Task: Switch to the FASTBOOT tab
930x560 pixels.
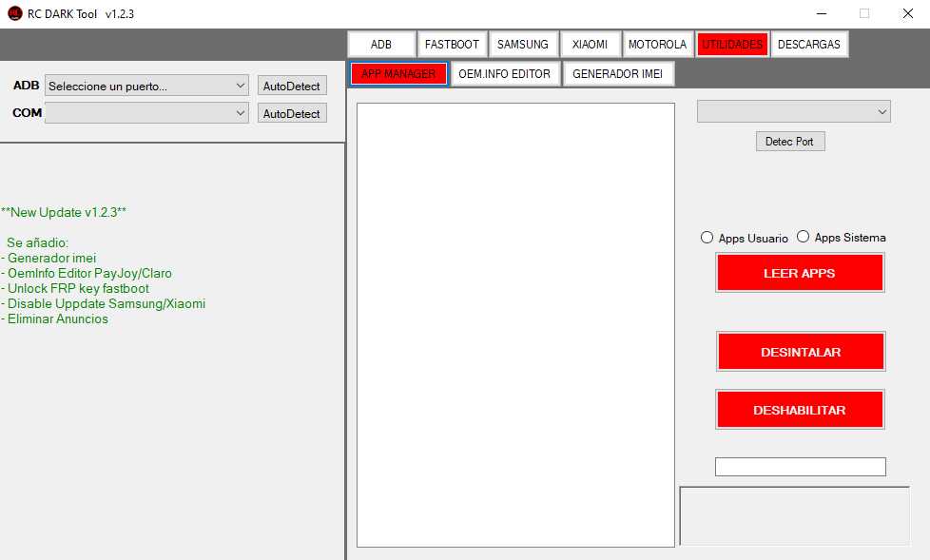Action: [452, 45]
